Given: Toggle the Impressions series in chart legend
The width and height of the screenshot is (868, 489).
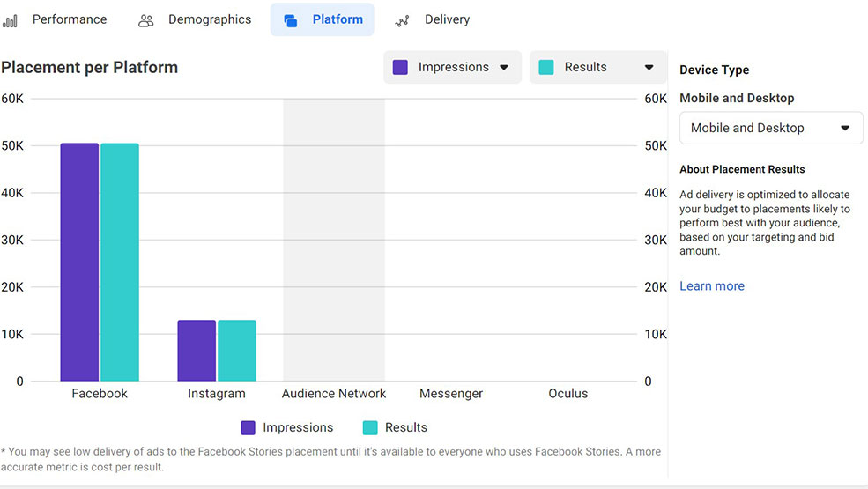Looking at the screenshot, I should tap(287, 427).
